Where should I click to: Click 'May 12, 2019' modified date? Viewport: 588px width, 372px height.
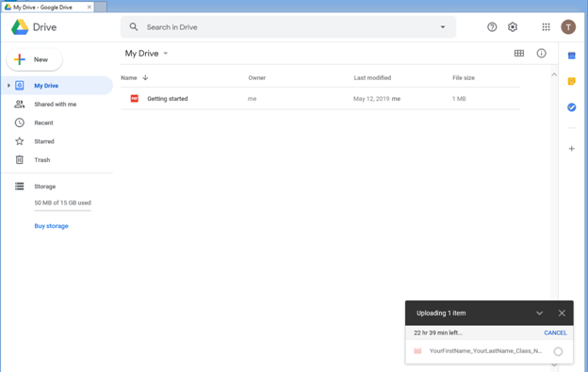click(371, 99)
